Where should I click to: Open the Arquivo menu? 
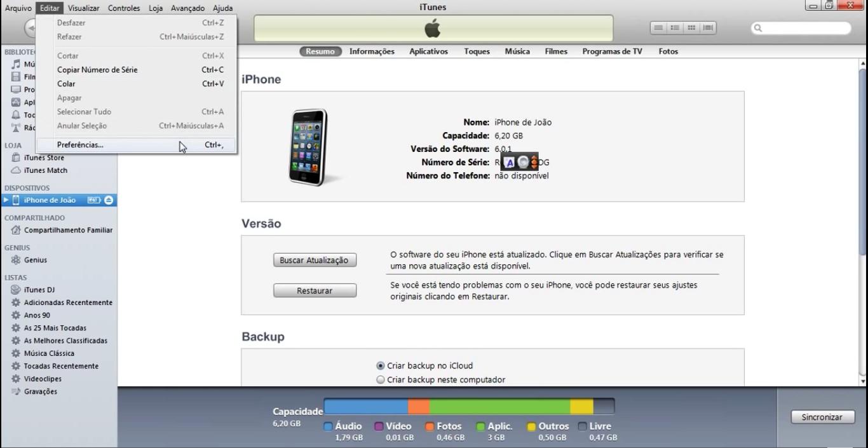click(18, 8)
